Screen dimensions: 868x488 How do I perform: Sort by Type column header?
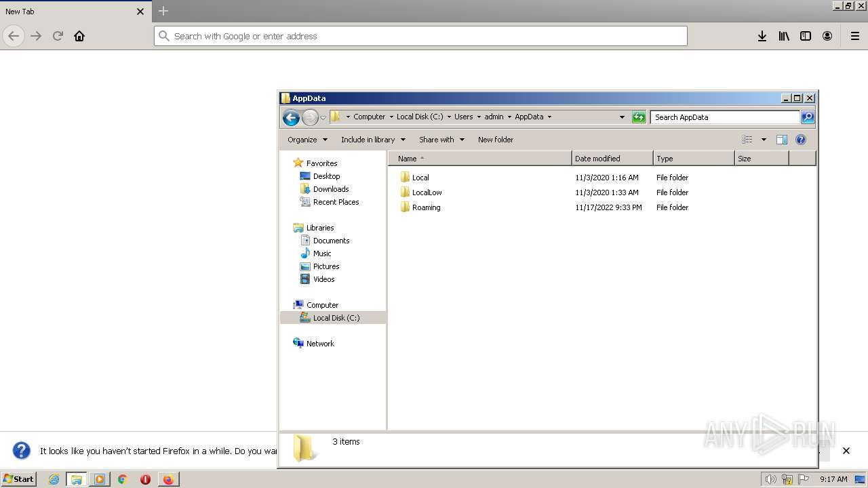(x=694, y=159)
